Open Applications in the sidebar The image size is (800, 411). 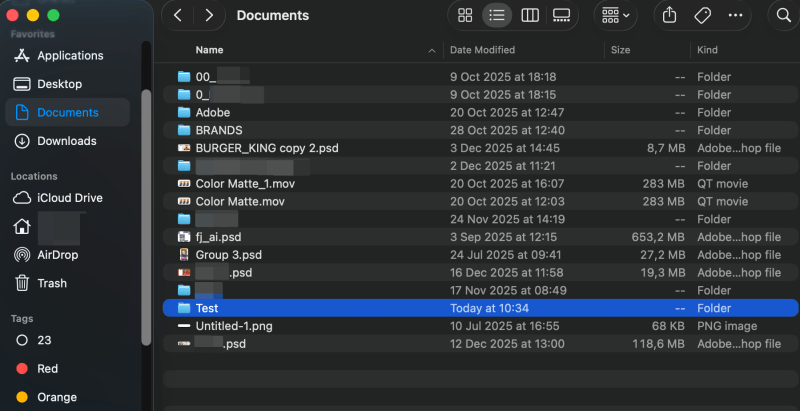coord(67,56)
